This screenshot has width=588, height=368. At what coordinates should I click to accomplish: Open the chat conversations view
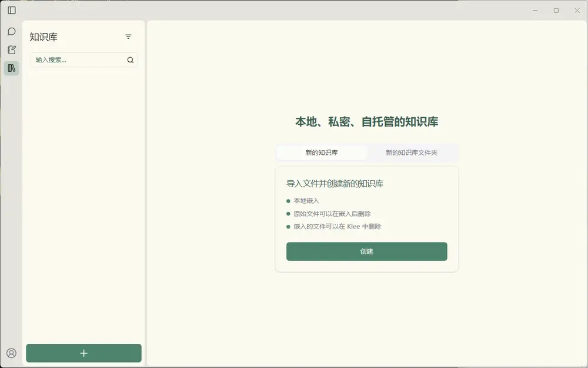pyautogui.click(x=12, y=31)
